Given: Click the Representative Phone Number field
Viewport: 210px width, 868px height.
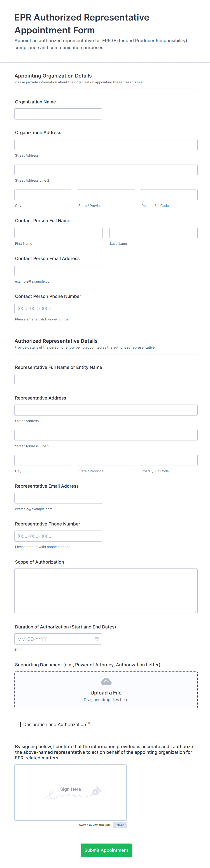Looking at the screenshot, I should click(x=58, y=536).
